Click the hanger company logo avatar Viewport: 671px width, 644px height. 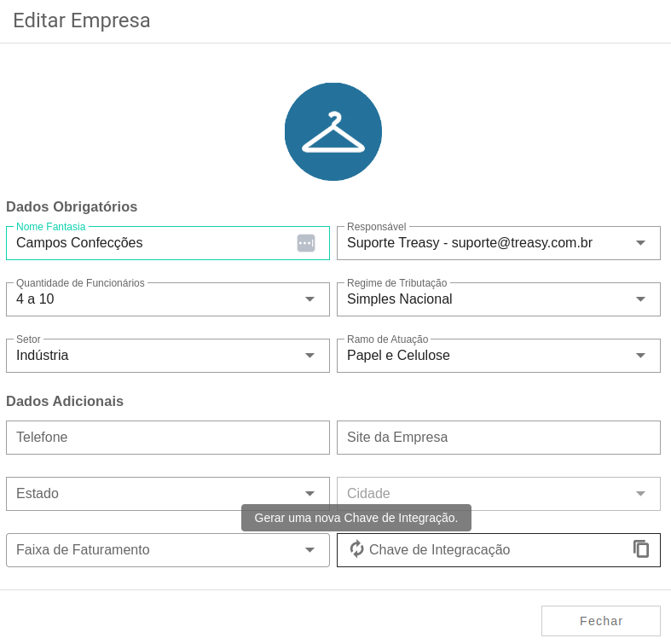pos(333,131)
